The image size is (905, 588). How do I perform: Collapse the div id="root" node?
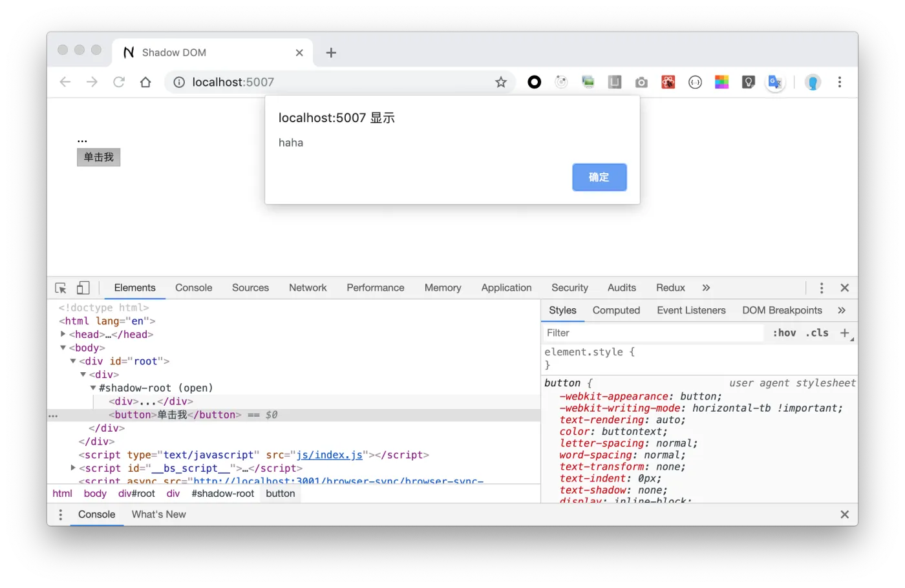[x=73, y=361]
